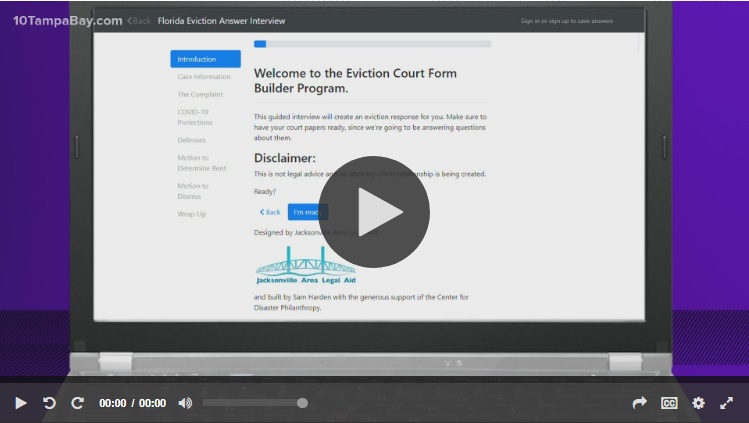This screenshot has width=749, height=423.
Task: Mute the video with the speaker icon
Action: (x=185, y=403)
